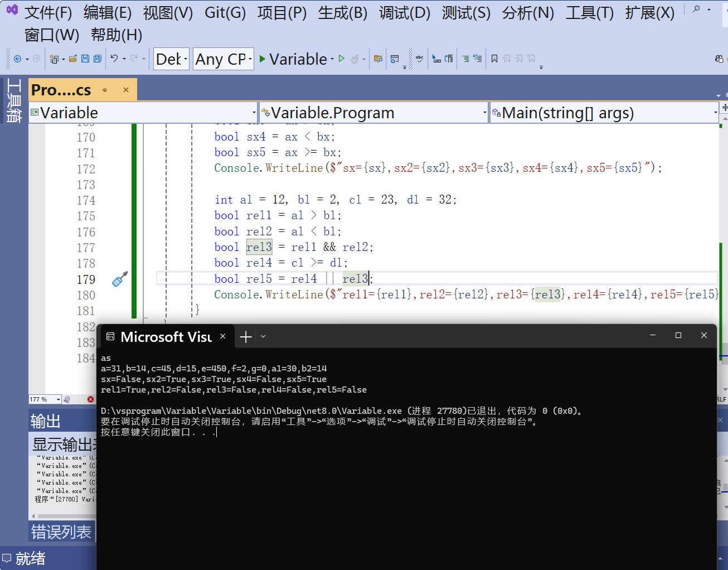Add a new console tab with plus button
The image size is (728, 570).
point(246,336)
